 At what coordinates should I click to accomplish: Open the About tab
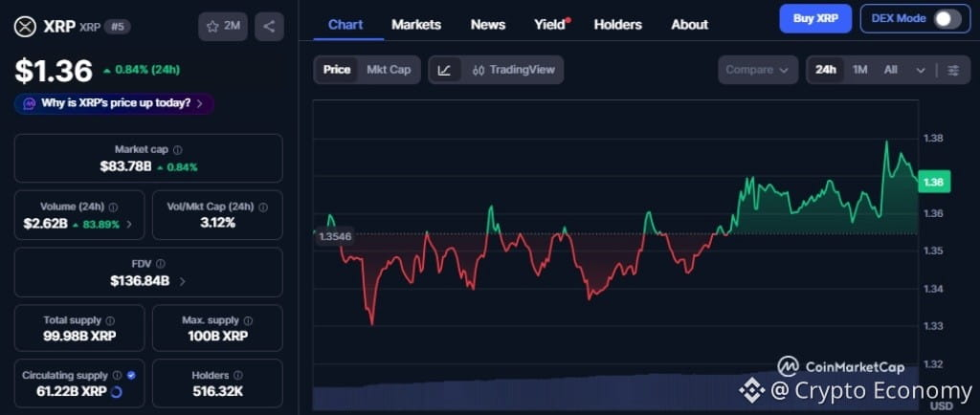tap(689, 25)
